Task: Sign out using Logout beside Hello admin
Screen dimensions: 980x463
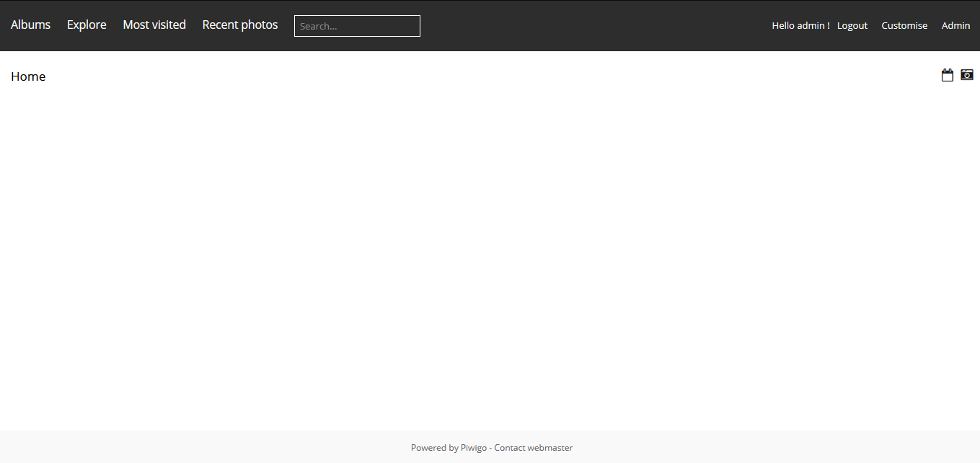Action: pyautogui.click(x=852, y=26)
